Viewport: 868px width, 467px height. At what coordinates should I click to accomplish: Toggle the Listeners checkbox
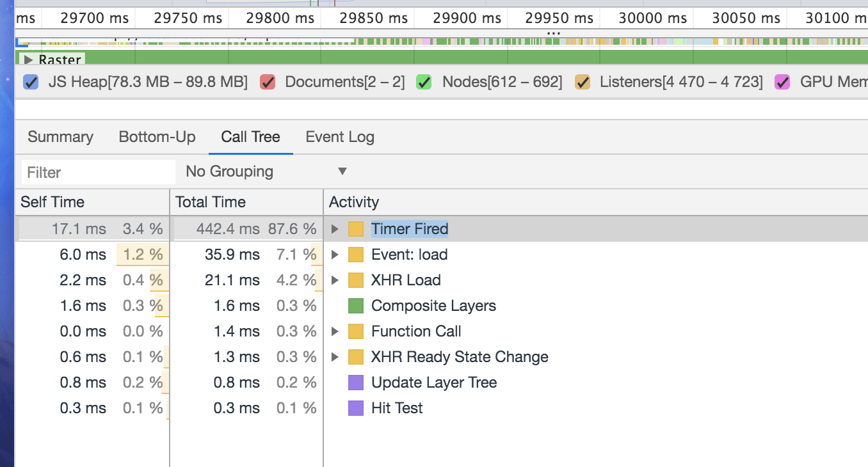tap(582, 82)
